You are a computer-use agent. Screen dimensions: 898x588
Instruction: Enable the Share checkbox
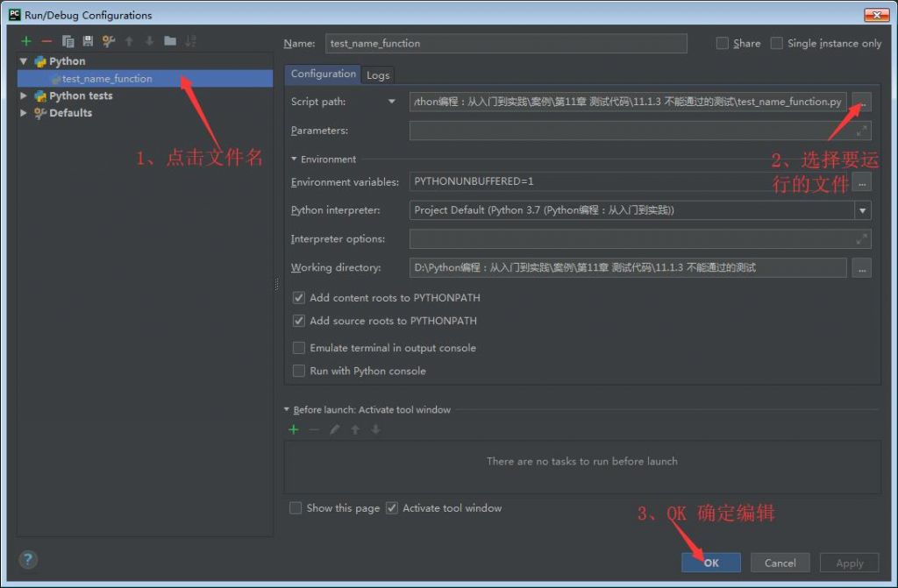tap(723, 43)
